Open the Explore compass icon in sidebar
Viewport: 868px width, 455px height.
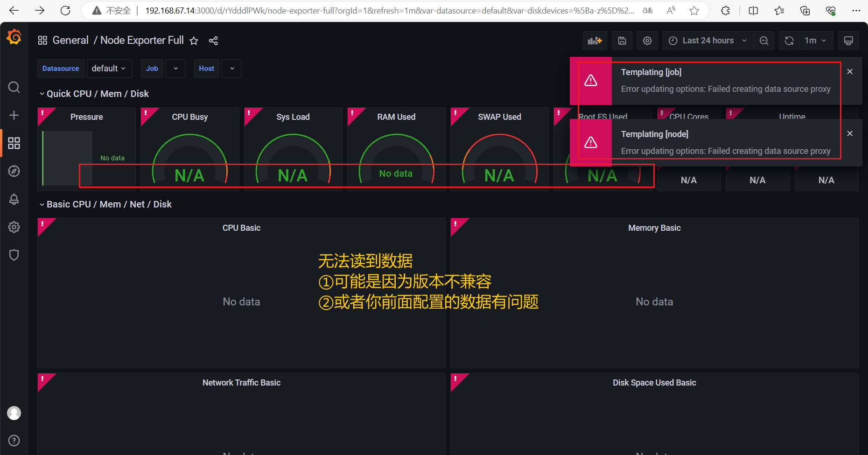pyautogui.click(x=14, y=171)
